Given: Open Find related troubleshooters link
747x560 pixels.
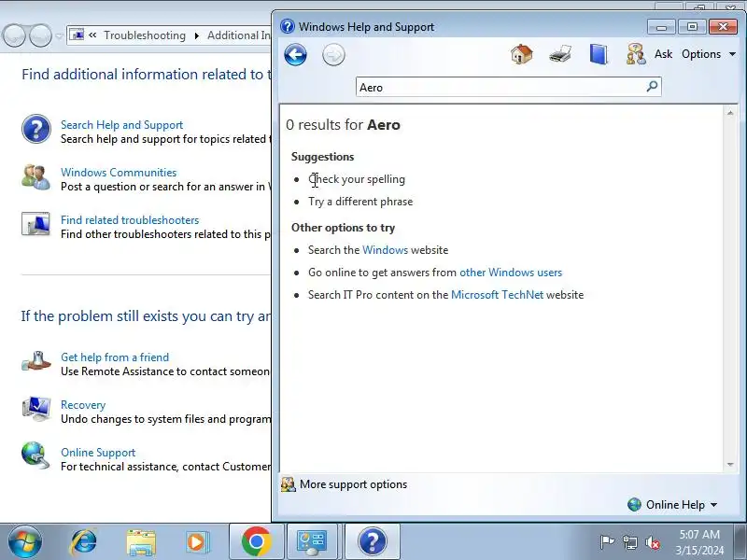Looking at the screenshot, I should point(130,220).
